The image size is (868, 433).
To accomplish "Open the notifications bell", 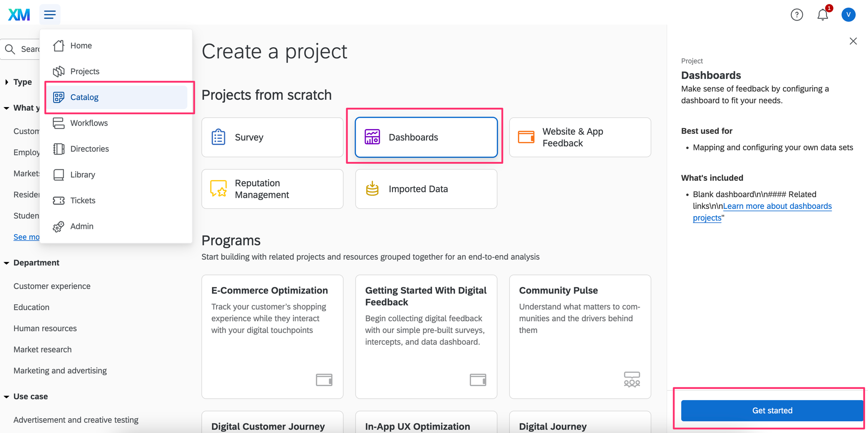I will (x=822, y=15).
